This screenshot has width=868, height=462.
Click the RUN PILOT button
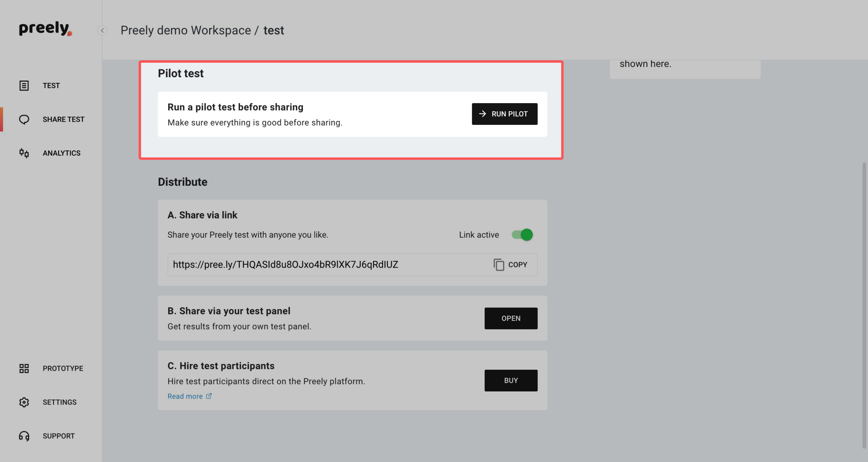pyautogui.click(x=505, y=114)
